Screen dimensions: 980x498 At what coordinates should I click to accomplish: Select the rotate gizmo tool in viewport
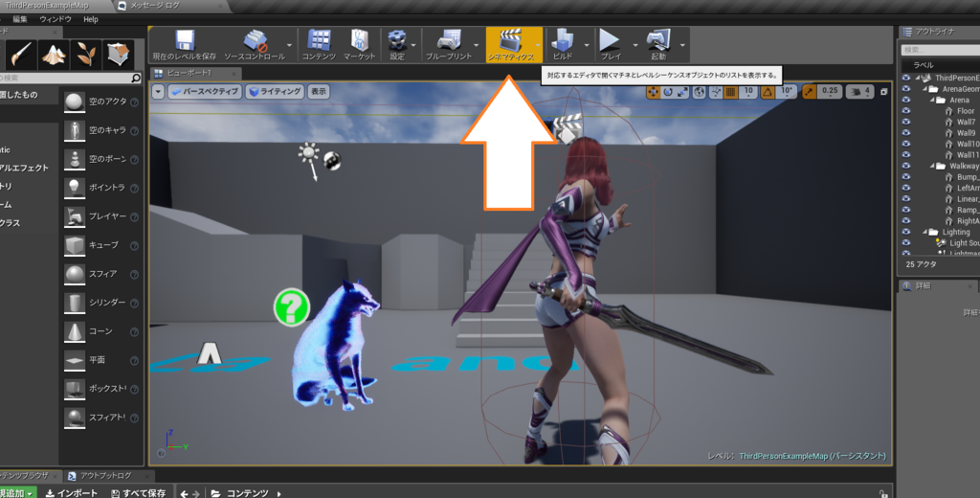tap(667, 92)
